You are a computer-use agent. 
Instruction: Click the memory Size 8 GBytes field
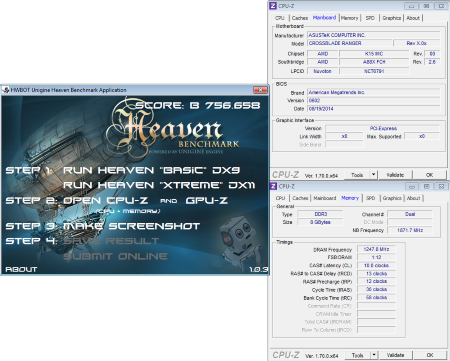(320, 222)
